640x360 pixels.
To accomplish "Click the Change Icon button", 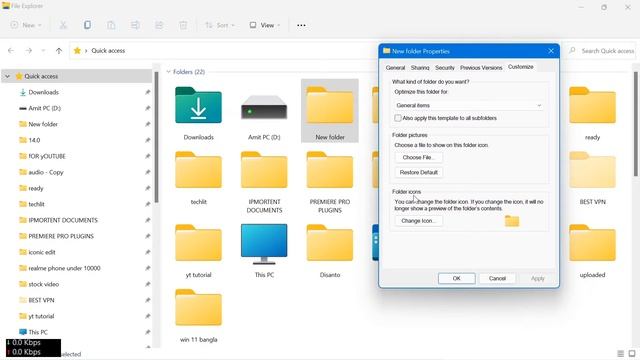I will coord(418,221).
